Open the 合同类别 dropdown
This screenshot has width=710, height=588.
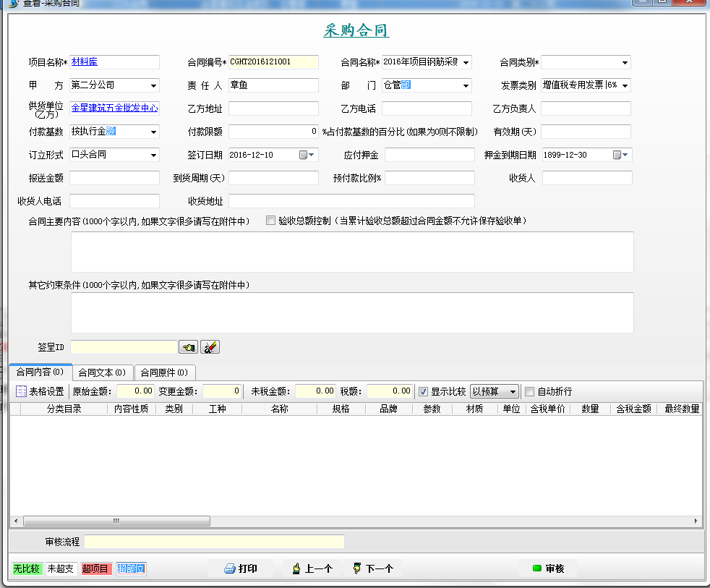pos(623,61)
